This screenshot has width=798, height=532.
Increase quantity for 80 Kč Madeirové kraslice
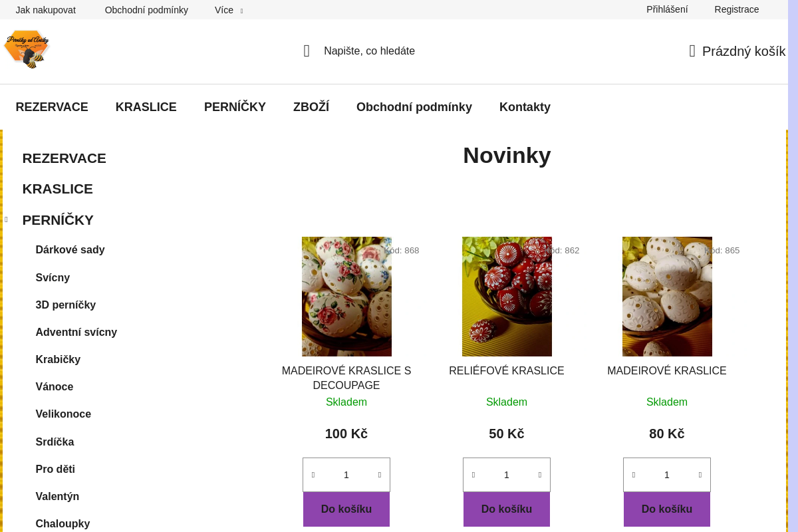pyautogui.click(x=700, y=475)
